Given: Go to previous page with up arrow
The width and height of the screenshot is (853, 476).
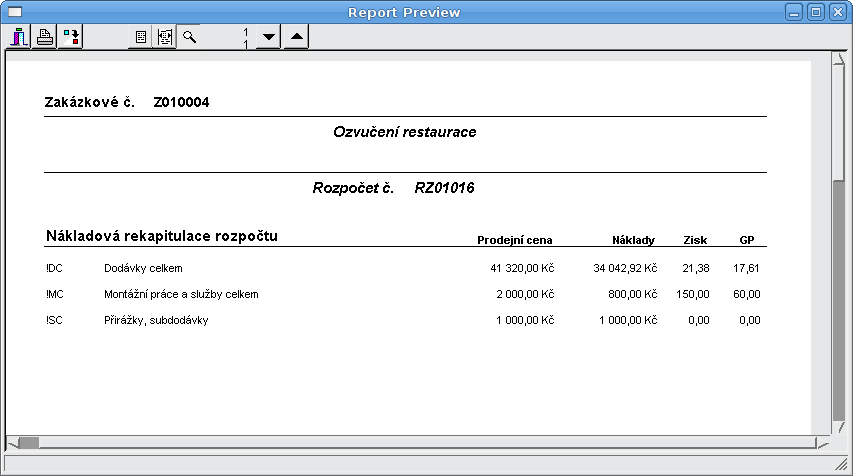Looking at the screenshot, I should (x=296, y=37).
